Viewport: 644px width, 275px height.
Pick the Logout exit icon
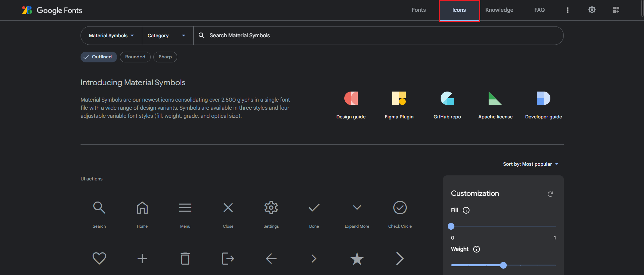tap(228, 259)
